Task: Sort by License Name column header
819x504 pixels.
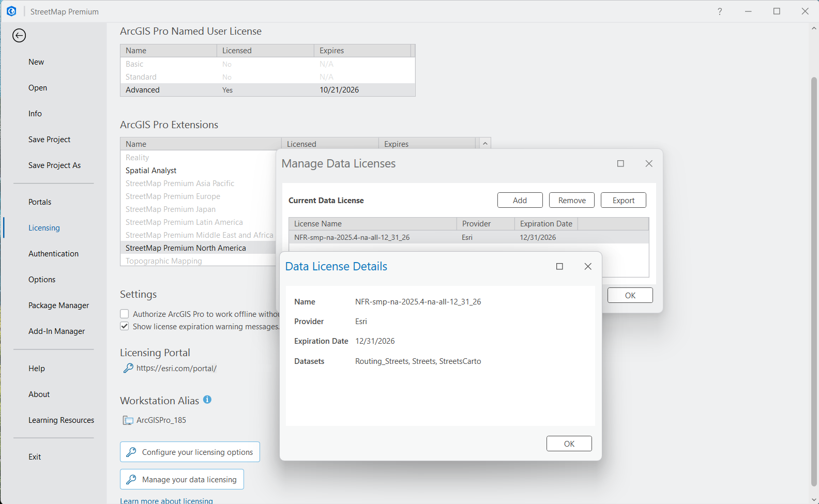Action: click(372, 224)
